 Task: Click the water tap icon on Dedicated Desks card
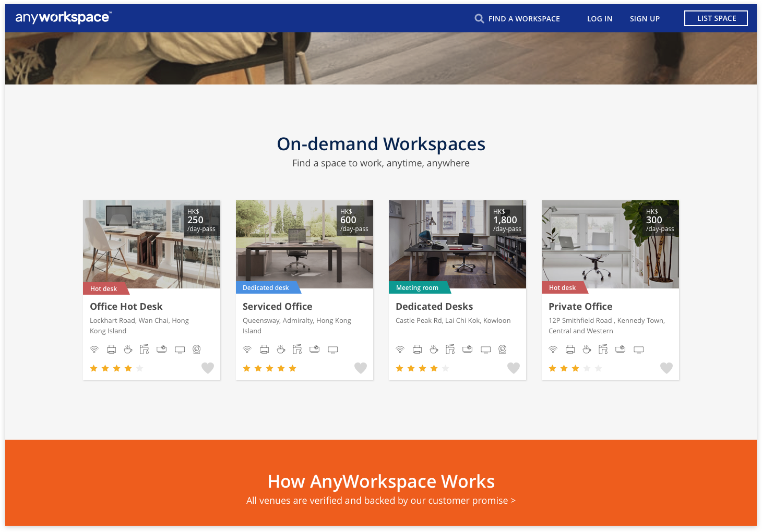(x=450, y=349)
